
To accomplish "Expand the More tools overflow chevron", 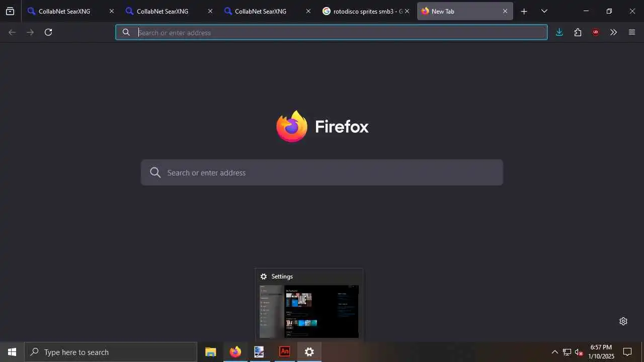I will click(x=613, y=32).
